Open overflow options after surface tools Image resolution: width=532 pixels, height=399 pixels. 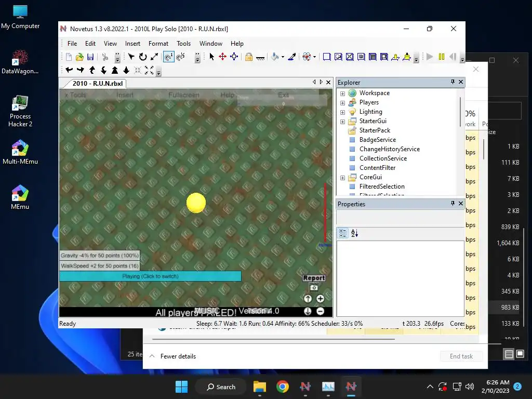click(x=416, y=58)
